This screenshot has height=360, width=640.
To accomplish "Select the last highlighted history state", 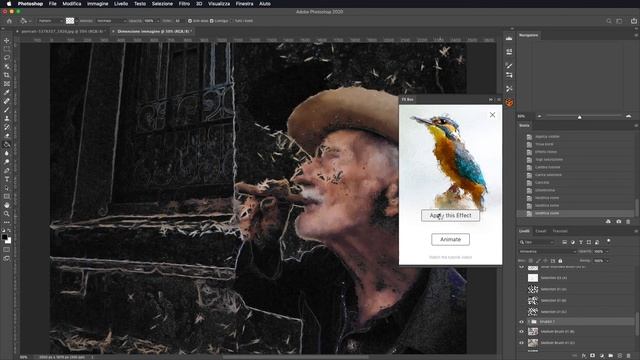I will coord(576,213).
